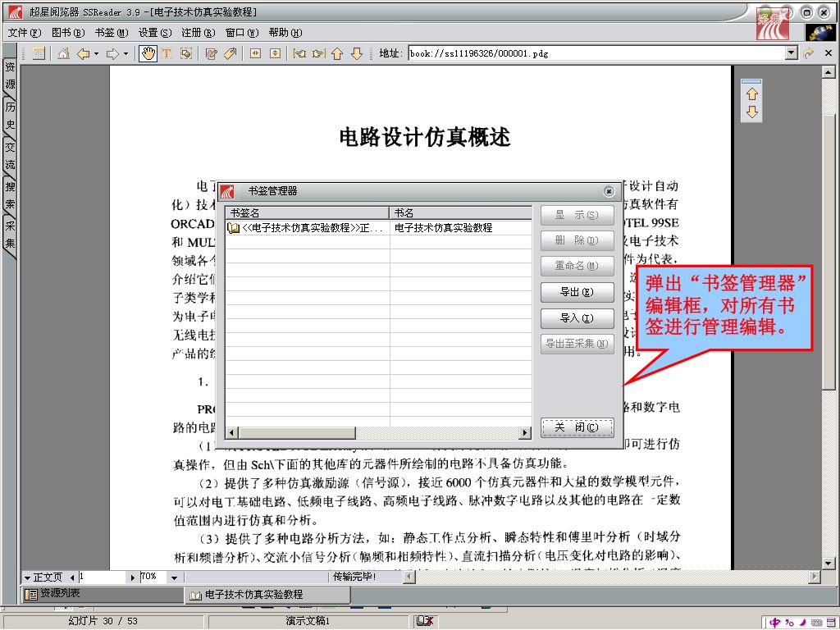Select the region capture tool
This screenshot has width=840, height=630.
[186, 53]
